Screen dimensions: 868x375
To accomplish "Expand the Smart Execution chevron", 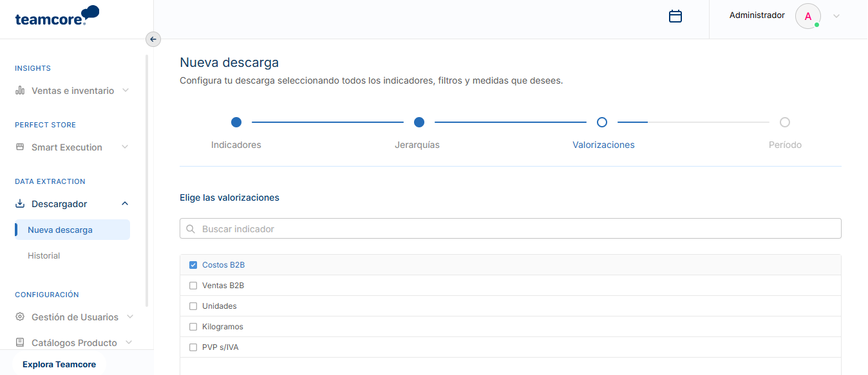I will tap(126, 147).
